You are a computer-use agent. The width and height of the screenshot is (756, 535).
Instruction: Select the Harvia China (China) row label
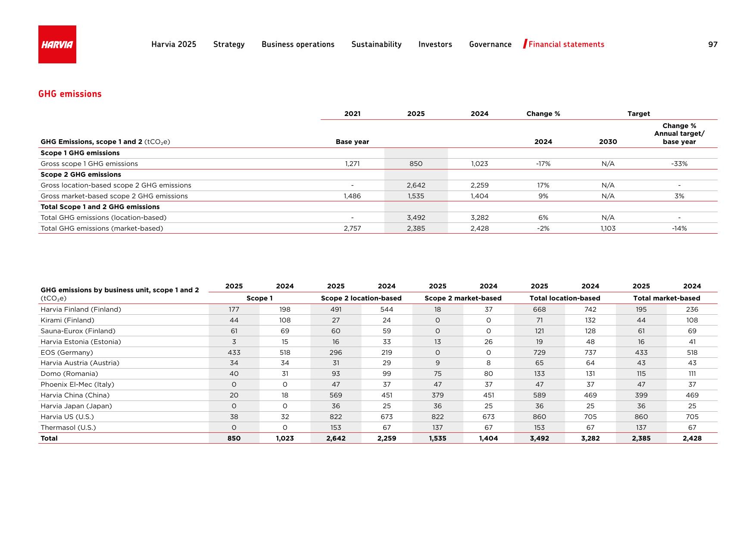(75, 395)
